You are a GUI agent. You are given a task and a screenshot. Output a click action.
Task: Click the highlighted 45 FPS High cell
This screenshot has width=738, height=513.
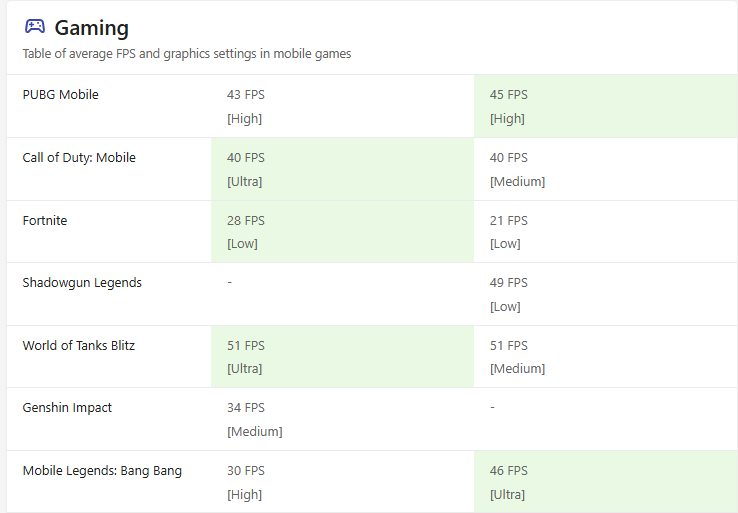[606, 106]
